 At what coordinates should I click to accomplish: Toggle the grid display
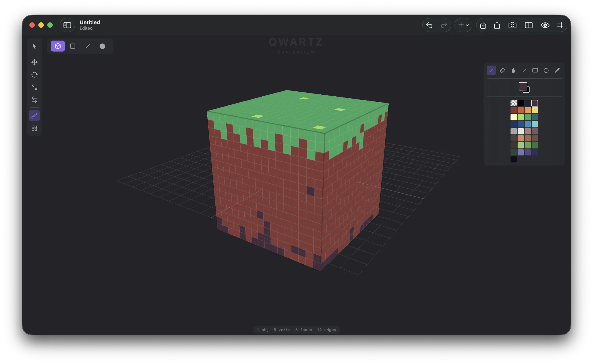(x=560, y=25)
